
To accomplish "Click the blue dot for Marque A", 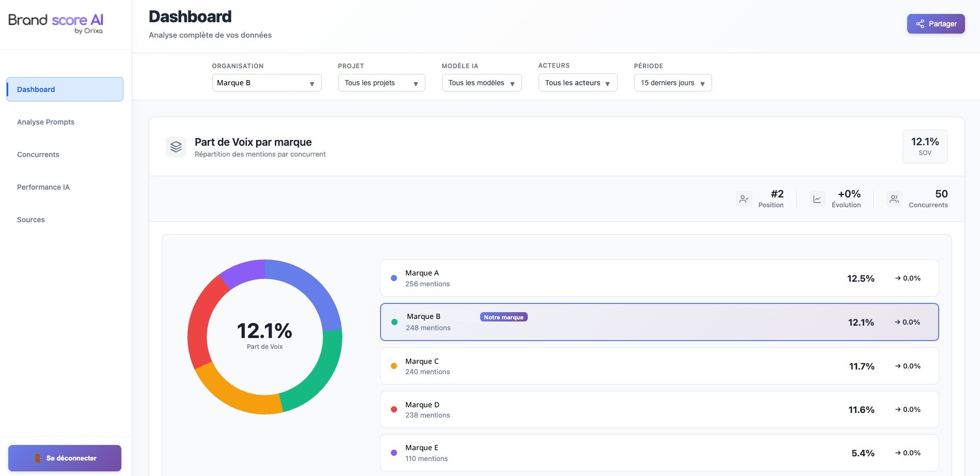I will tap(394, 278).
